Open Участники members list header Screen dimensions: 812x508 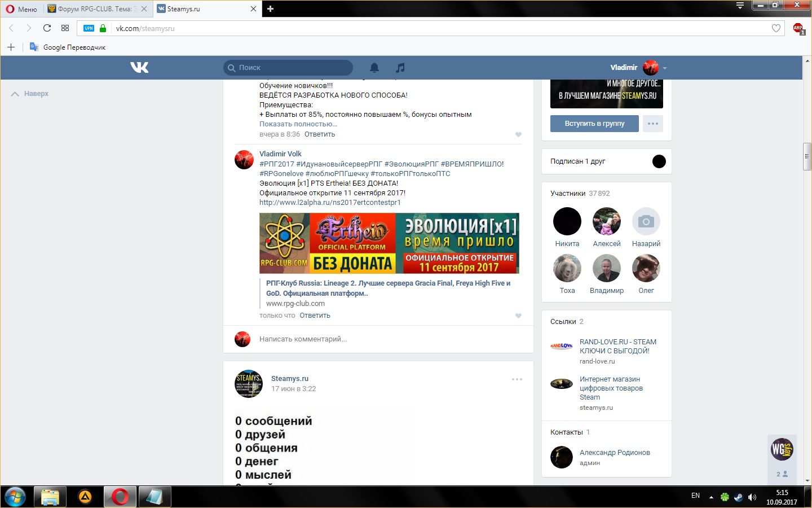[580, 193]
